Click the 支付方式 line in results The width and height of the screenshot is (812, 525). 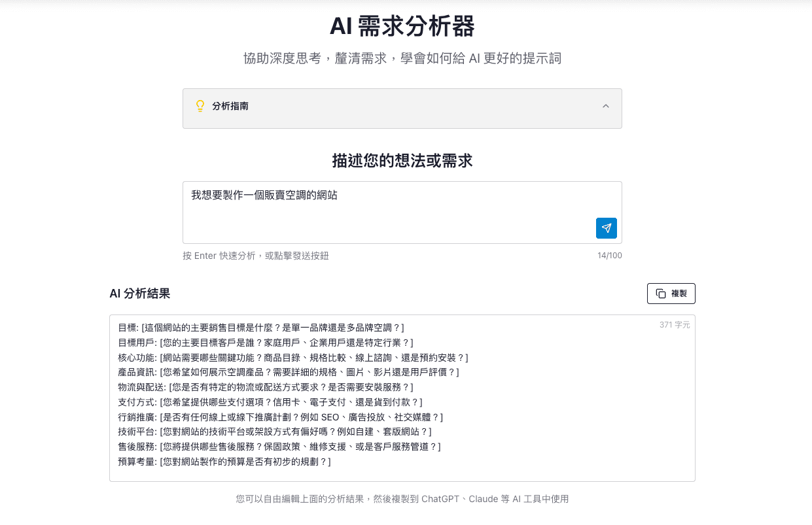click(x=262, y=401)
